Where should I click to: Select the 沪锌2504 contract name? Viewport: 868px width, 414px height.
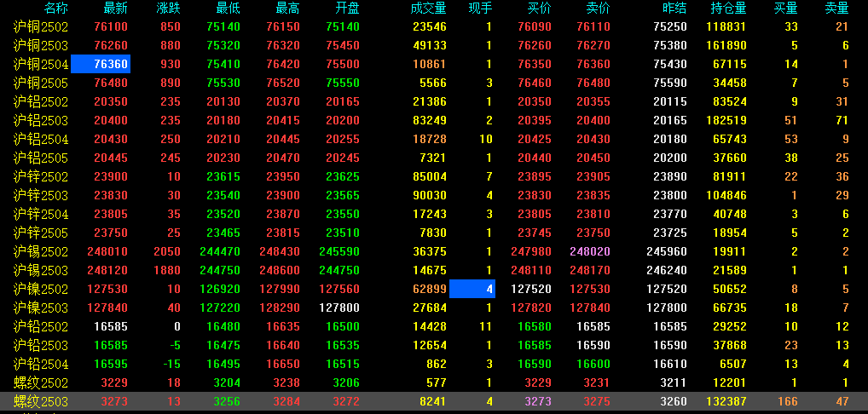pyautogui.click(x=40, y=214)
